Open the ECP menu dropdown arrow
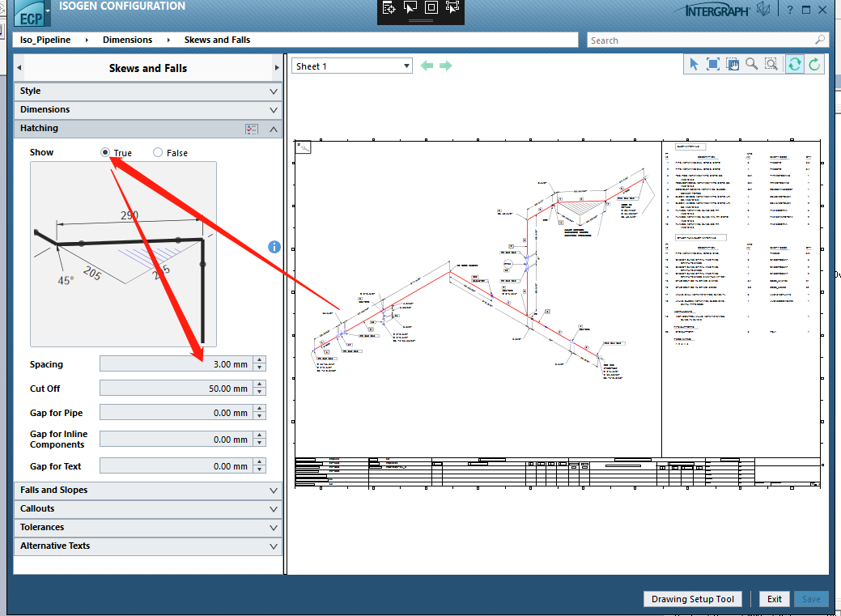This screenshot has height=616, width=841. tap(48, 11)
